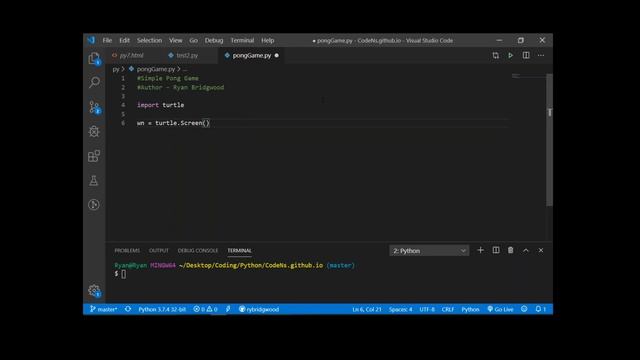
Task: Switch to the PROBLEMS panel tab
Action: (x=127, y=250)
